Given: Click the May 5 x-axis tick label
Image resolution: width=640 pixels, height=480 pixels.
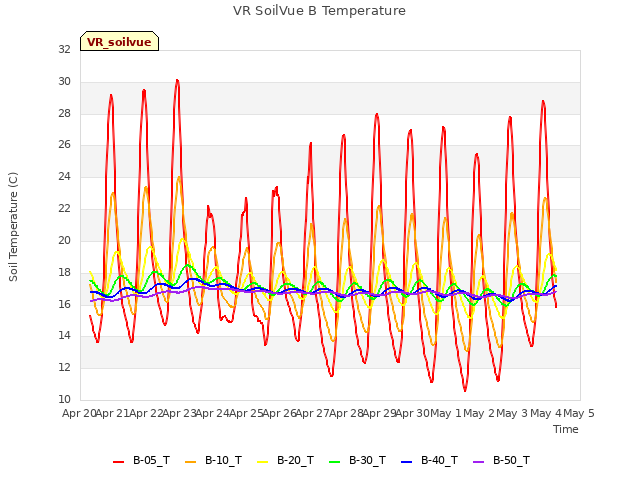Looking at the screenshot, I should tap(579, 413).
